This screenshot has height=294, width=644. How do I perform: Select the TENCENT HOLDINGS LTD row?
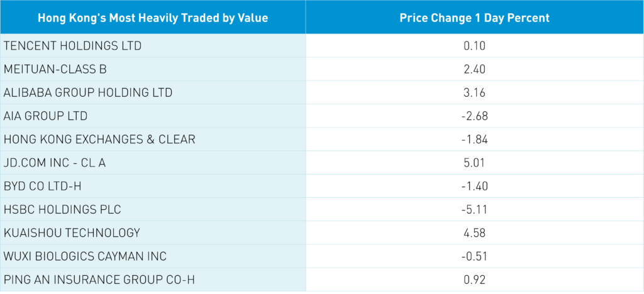point(72,46)
